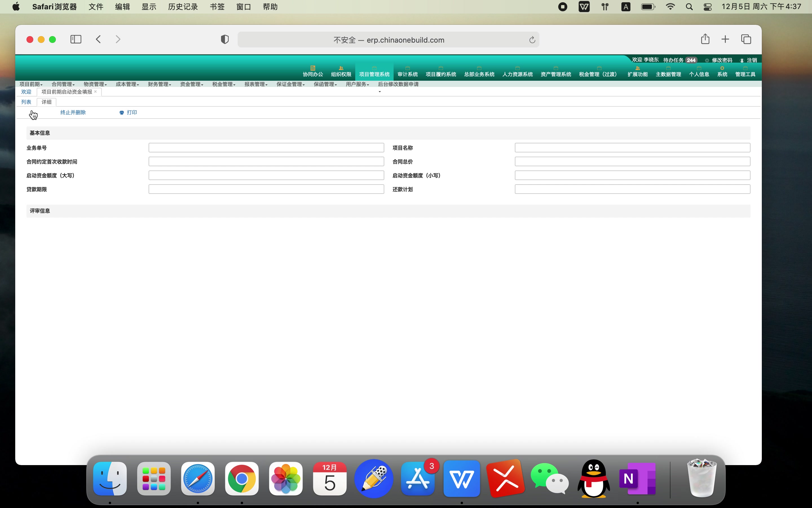This screenshot has height=508, width=812.
Task: Switch to the 欢迎 tab
Action: coord(26,92)
